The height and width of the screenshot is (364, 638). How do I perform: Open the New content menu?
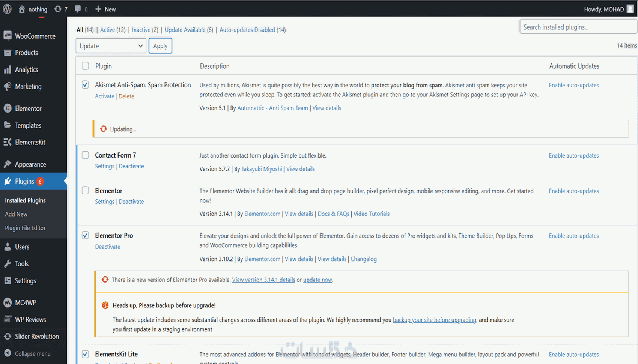pos(105,9)
